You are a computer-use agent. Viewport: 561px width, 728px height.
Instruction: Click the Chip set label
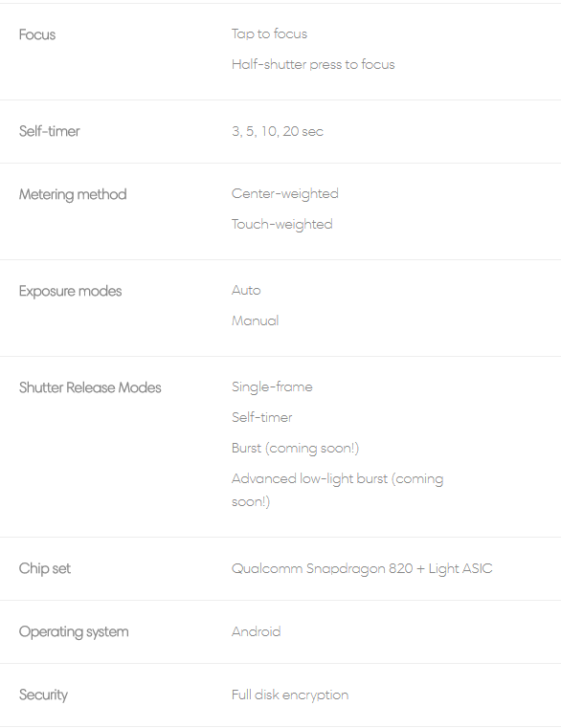point(45,569)
